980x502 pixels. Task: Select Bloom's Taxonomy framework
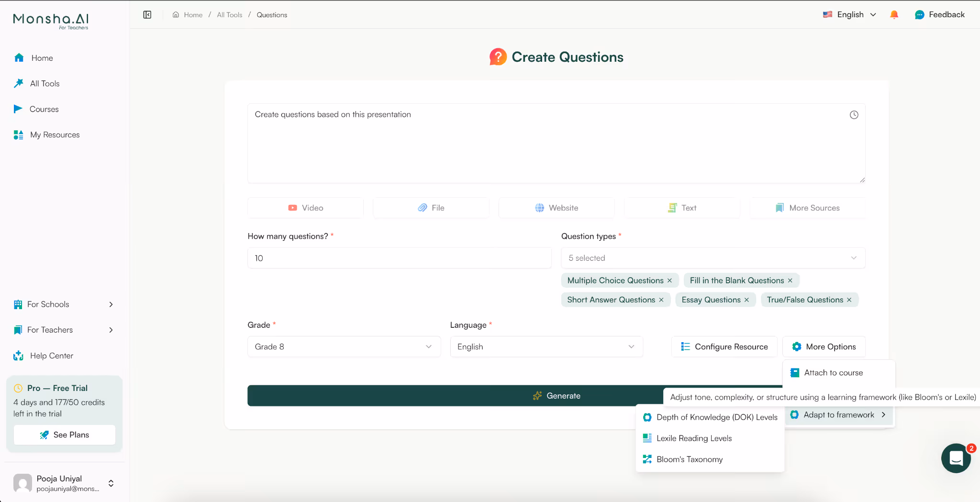coord(690,459)
